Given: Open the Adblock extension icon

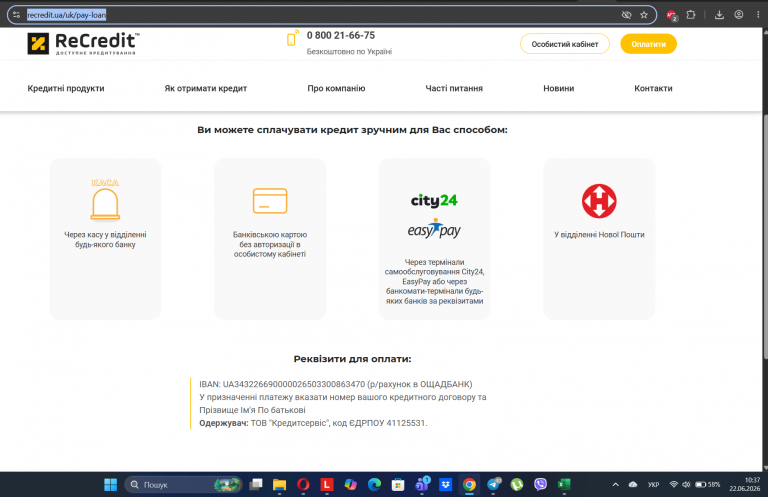Looking at the screenshot, I should (672, 15).
